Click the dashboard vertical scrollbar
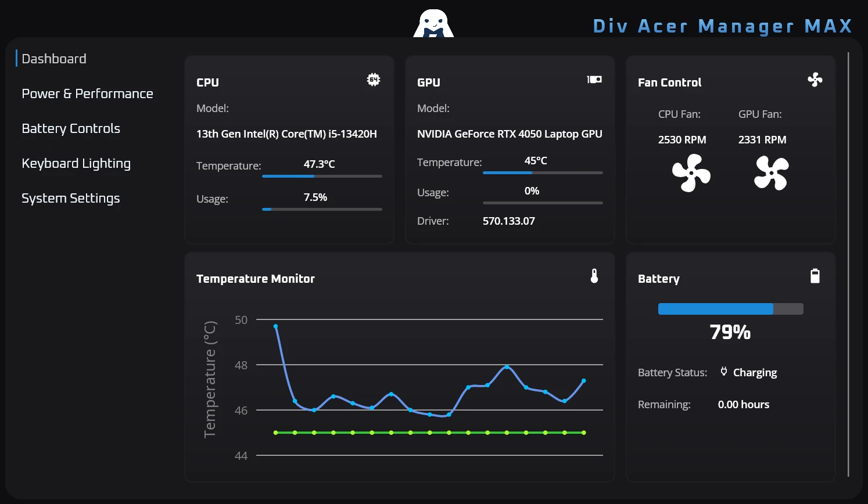 [848, 264]
